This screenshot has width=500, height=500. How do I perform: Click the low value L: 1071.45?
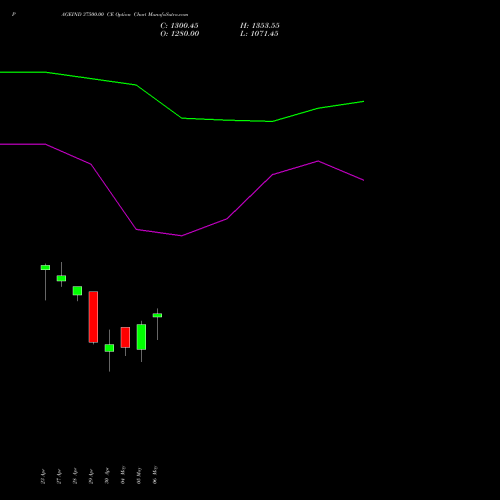[x=259, y=34]
